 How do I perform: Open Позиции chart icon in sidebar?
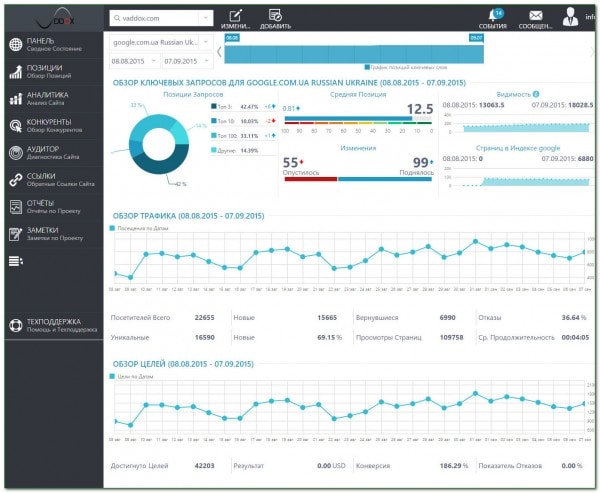coord(16,72)
